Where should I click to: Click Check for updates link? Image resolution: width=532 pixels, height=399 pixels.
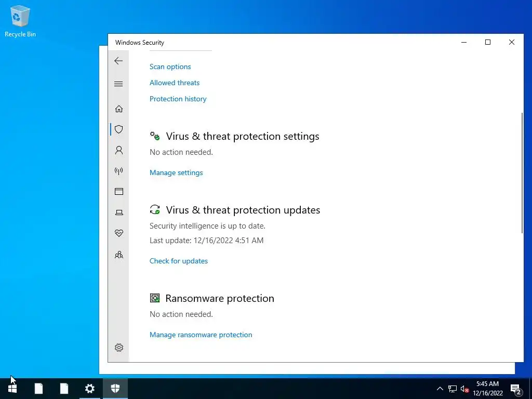pyautogui.click(x=179, y=261)
